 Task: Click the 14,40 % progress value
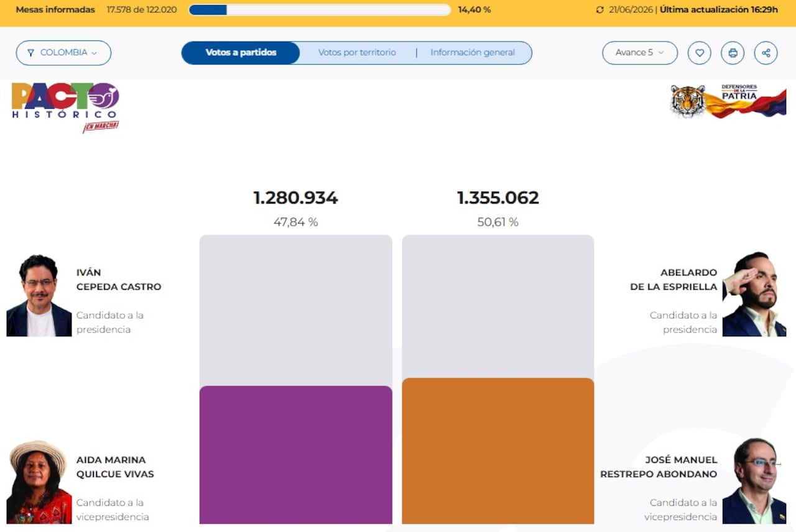474,10
